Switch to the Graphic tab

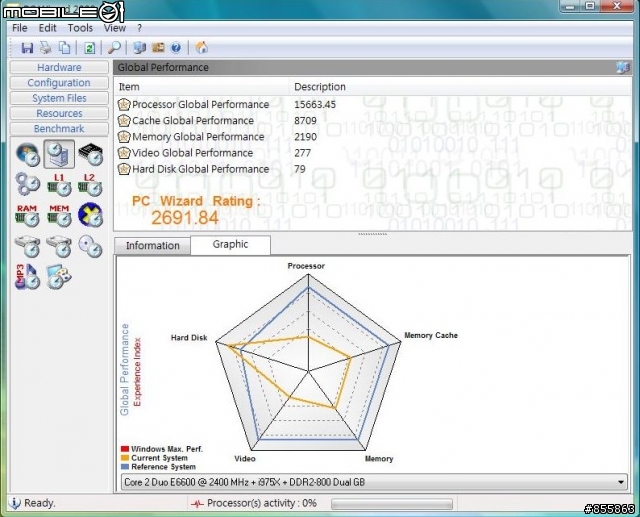click(x=230, y=244)
